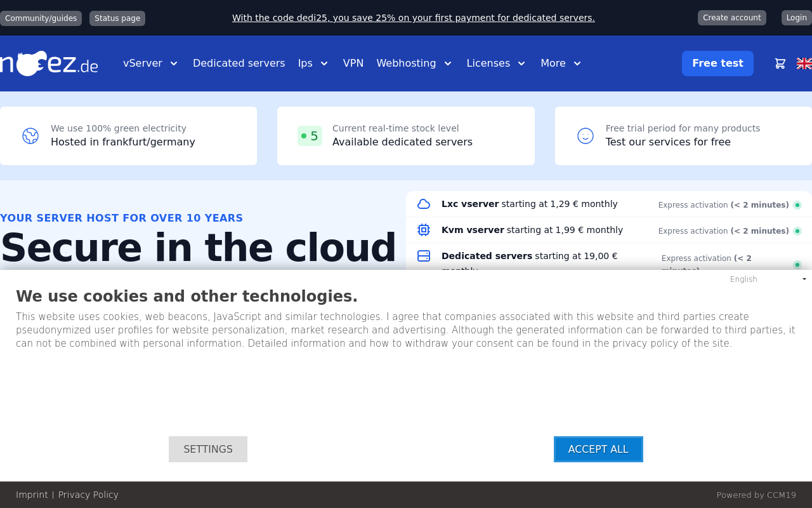Expand the vServer dropdown menu
The height and width of the screenshot is (508, 812).
tap(150, 63)
